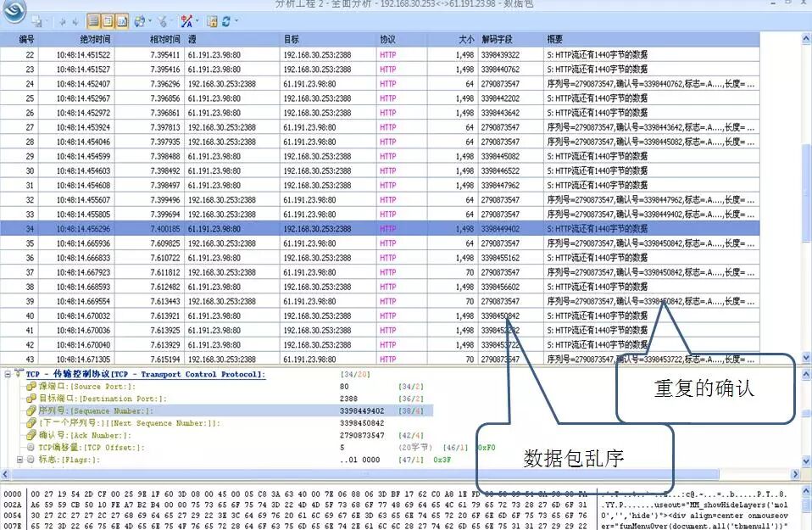This screenshot has width=812, height=530.
Task: Open dropdown next to the filter tool icon
Action: point(172,21)
